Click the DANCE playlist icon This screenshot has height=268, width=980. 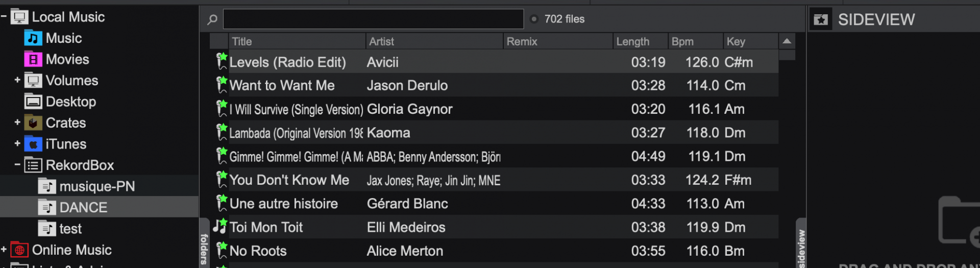click(47, 208)
